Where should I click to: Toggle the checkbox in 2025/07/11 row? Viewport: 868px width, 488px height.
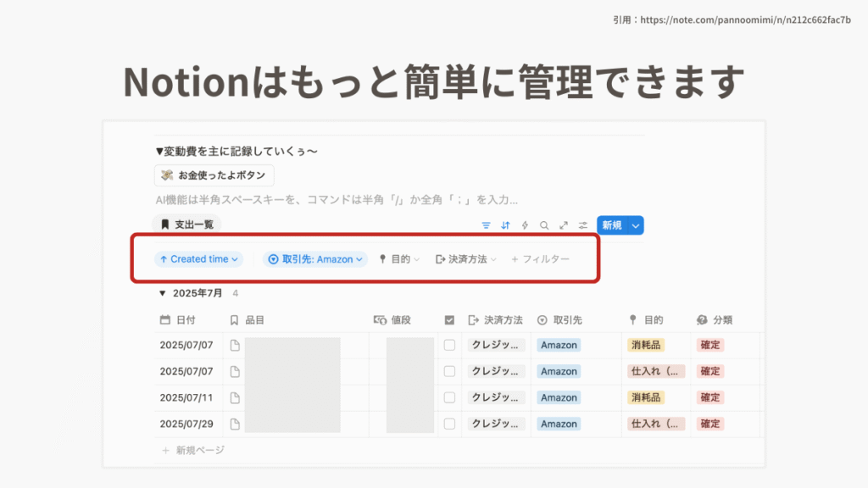point(449,397)
